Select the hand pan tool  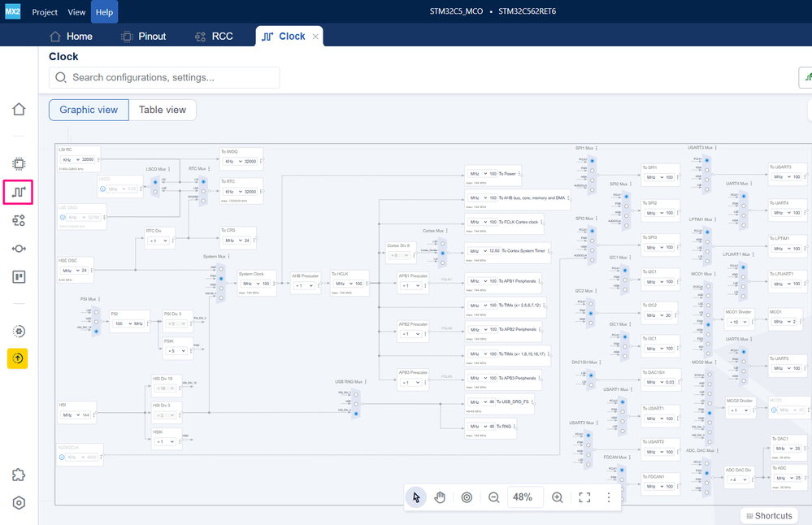point(440,497)
